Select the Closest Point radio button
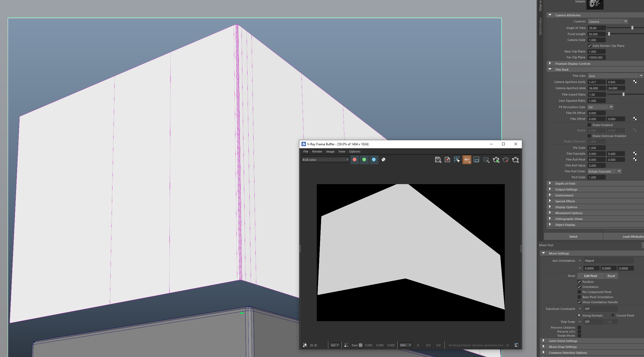This screenshot has width=644, height=357. tap(613, 315)
